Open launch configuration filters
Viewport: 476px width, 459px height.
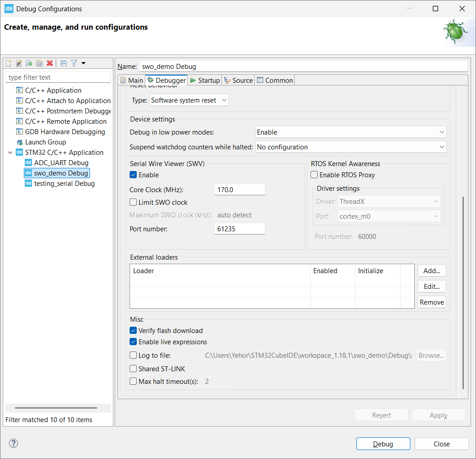click(73, 63)
